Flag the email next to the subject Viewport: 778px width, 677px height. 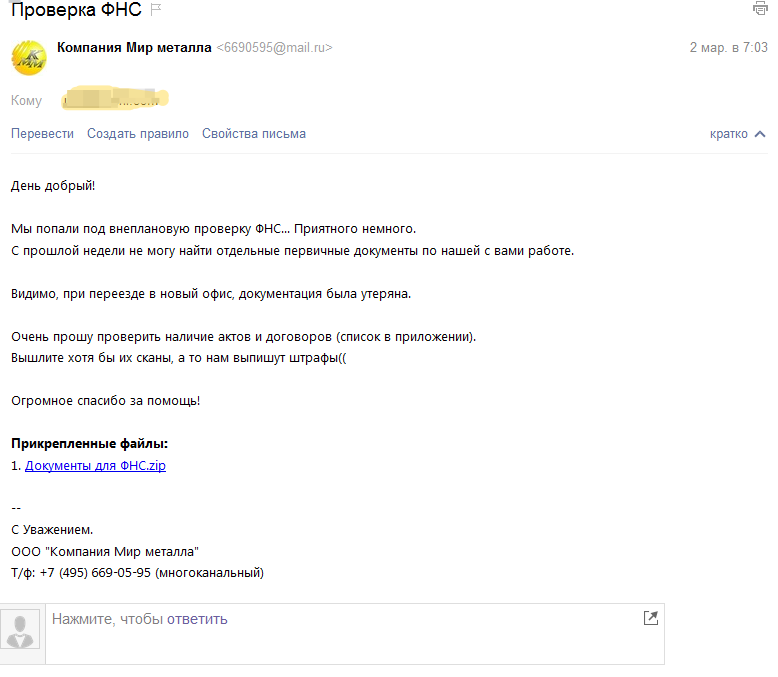click(156, 10)
